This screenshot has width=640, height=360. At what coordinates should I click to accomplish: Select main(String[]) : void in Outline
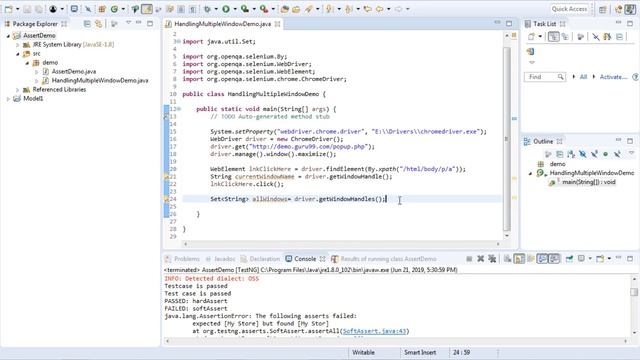click(x=588, y=182)
